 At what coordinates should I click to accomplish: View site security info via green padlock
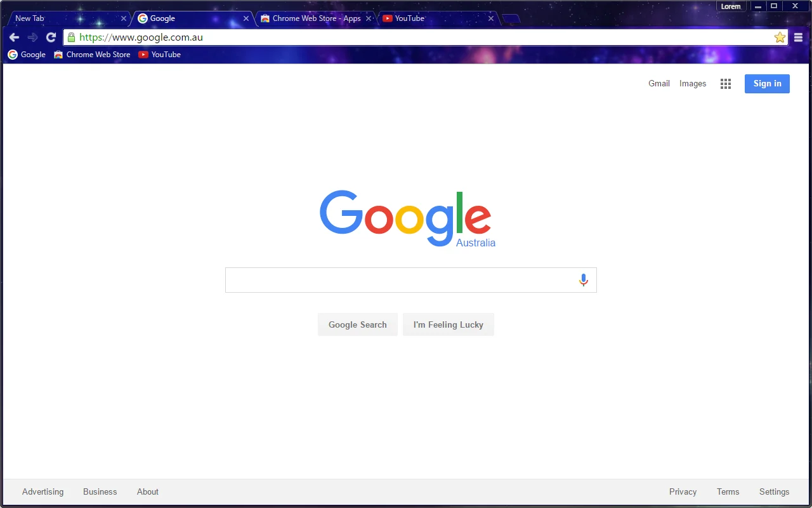[71, 37]
